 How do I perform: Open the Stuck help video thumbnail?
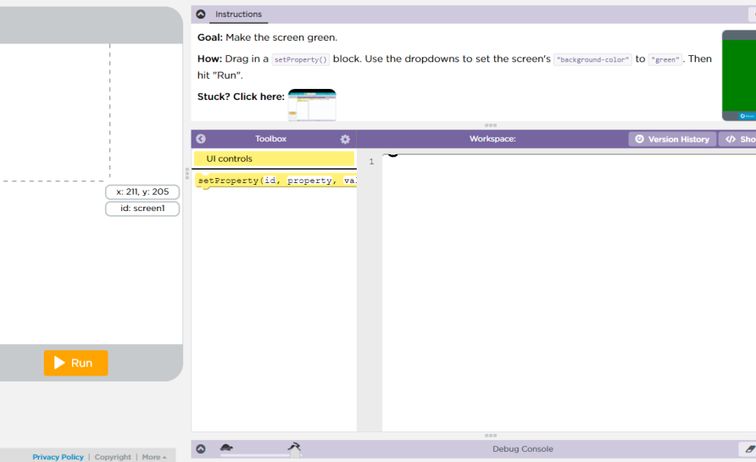point(312,104)
